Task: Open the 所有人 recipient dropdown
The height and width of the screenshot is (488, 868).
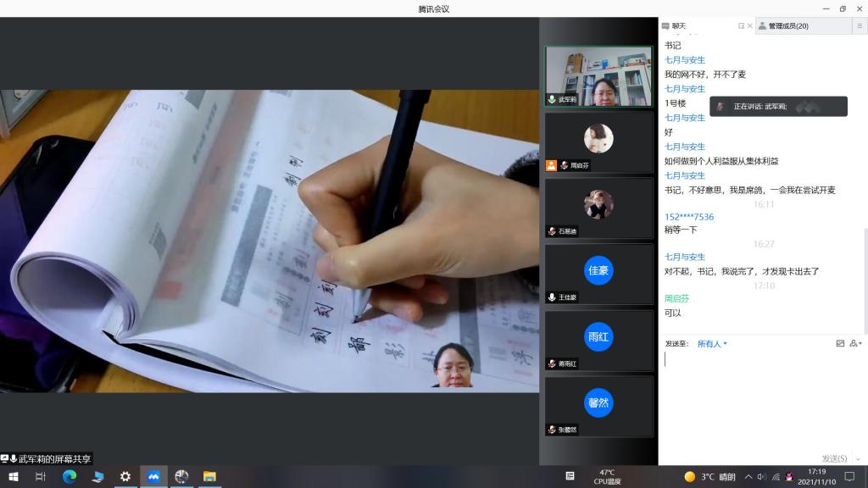Action: [x=712, y=344]
